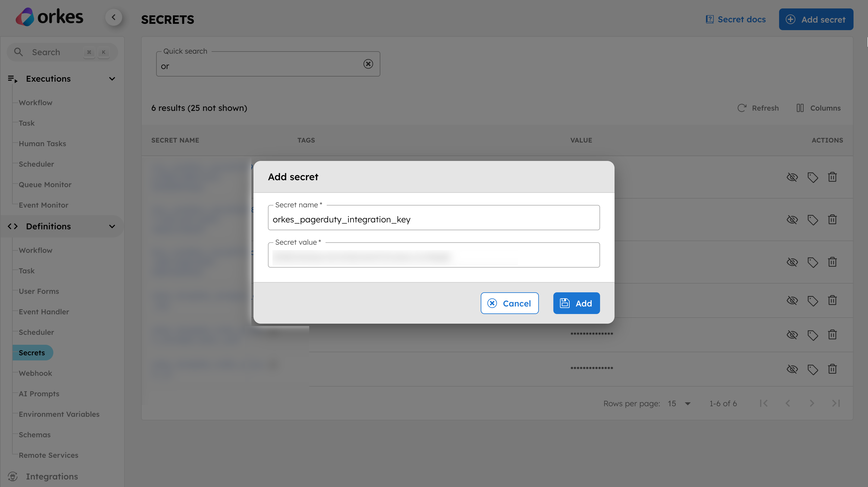Viewport: 868px width, 487px height.
Task: Jump to last page using pagination icon
Action: pos(836,403)
